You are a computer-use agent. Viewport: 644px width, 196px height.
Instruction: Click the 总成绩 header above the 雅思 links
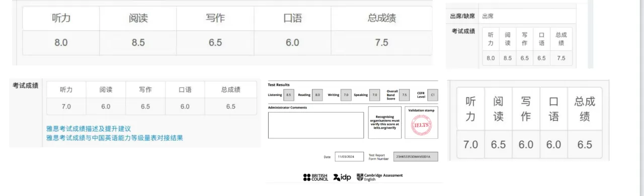tap(231, 90)
